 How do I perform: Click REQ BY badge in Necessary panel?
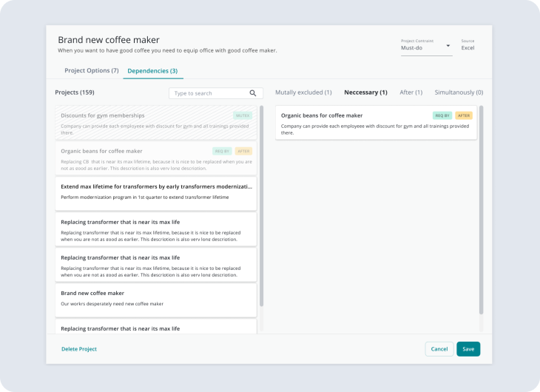point(442,115)
